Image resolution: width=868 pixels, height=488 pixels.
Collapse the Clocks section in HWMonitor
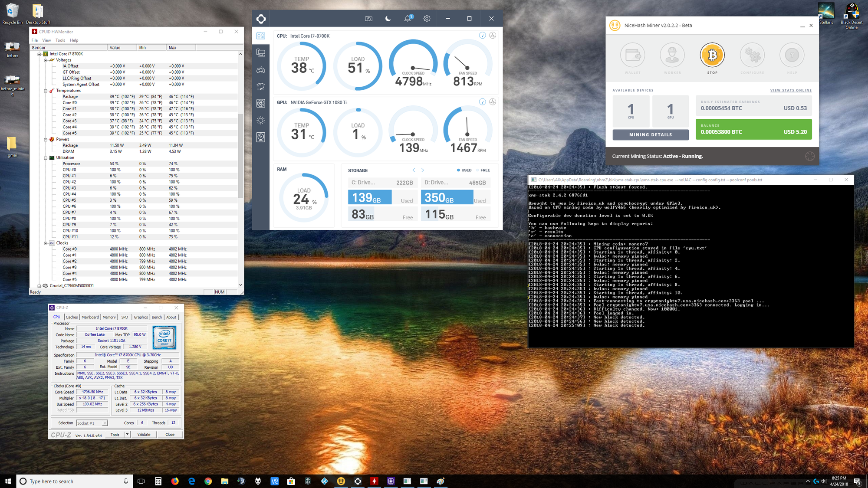coord(46,243)
